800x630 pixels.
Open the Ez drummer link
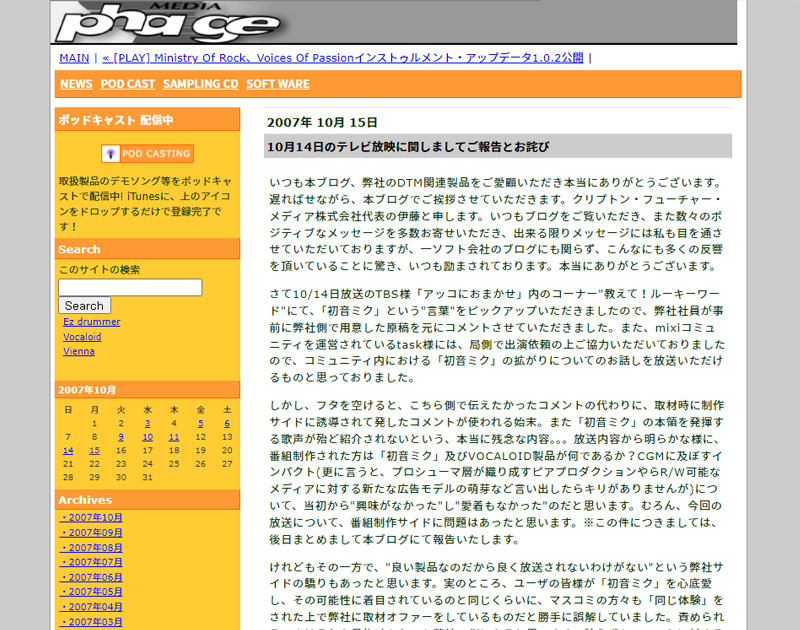click(x=92, y=322)
